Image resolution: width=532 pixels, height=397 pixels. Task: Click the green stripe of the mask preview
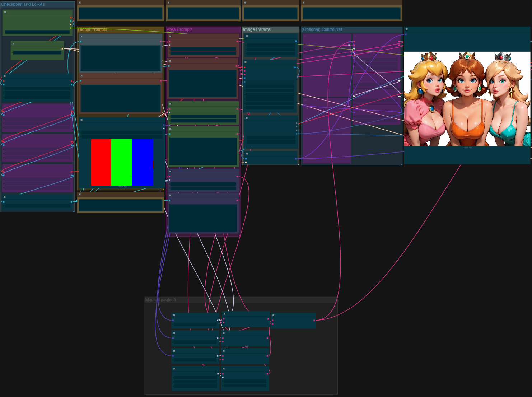click(121, 162)
